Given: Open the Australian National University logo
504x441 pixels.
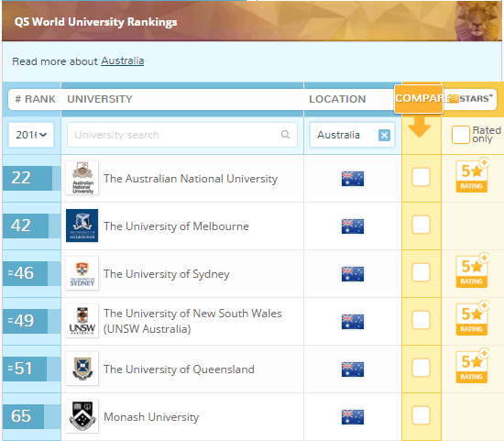Looking at the screenshot, I should point(82,178).
